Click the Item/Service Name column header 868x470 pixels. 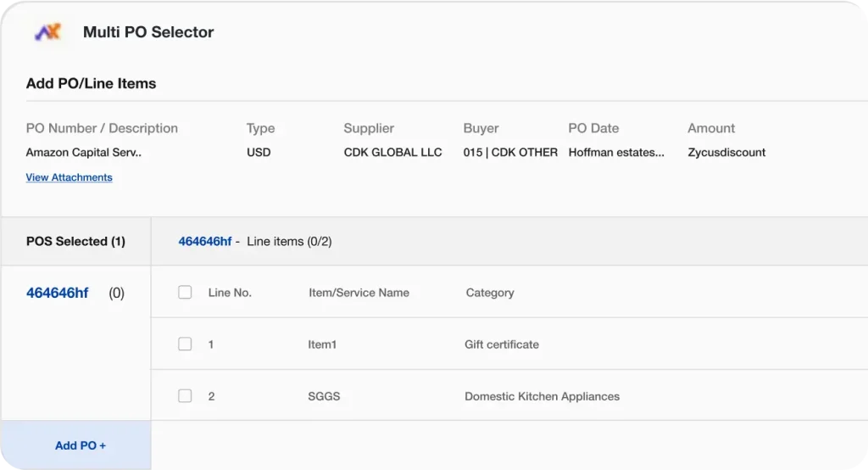(359, 293)
